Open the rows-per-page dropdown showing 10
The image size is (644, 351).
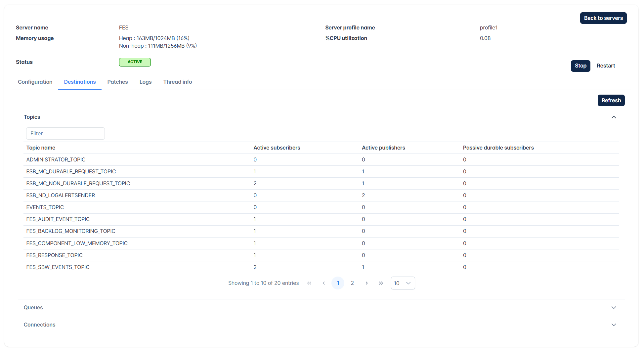403,283
